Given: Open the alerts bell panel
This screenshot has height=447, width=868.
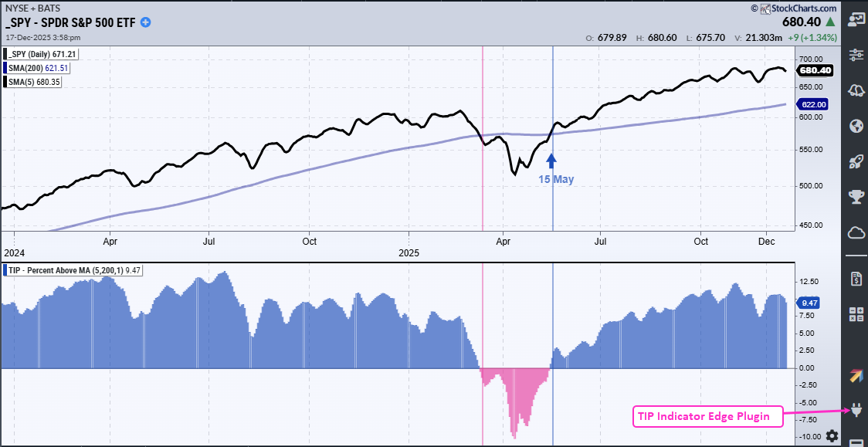Looking at the screenshot, I should point(856,90).
